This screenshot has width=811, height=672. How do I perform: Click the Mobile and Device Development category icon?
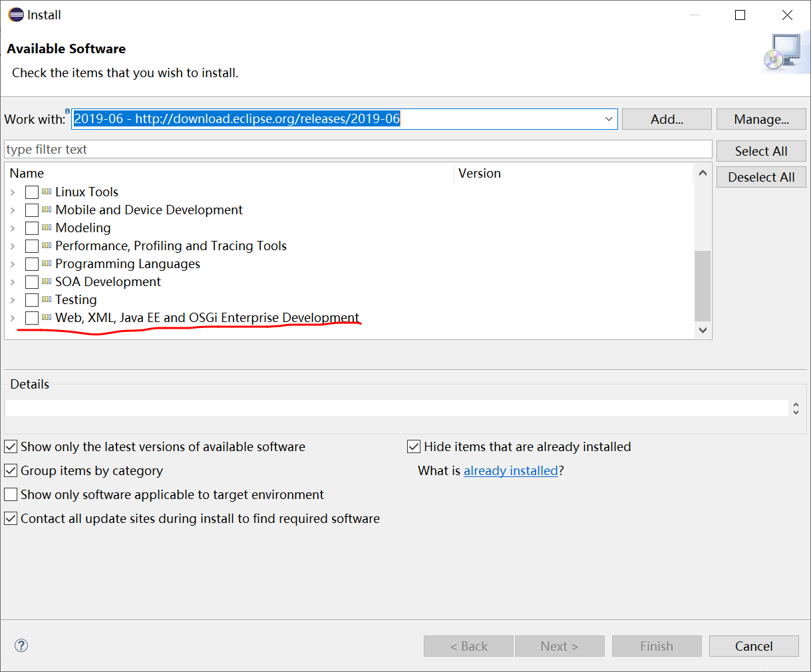[47, 210]
